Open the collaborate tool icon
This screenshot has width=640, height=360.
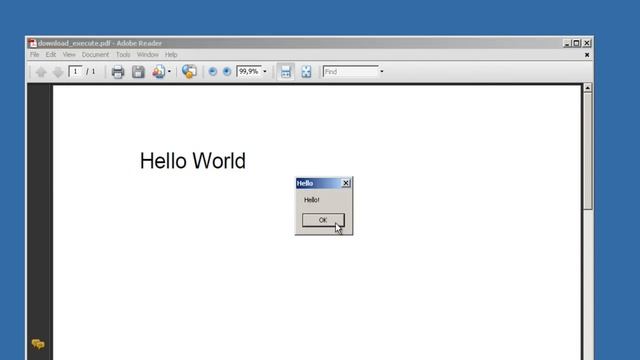(x=158, y=72)
